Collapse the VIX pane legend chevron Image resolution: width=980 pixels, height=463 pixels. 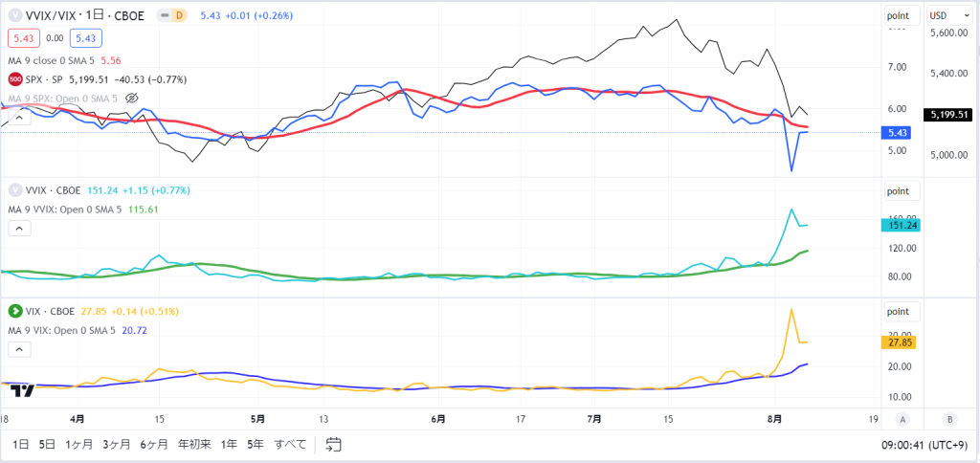click(19, 350)
